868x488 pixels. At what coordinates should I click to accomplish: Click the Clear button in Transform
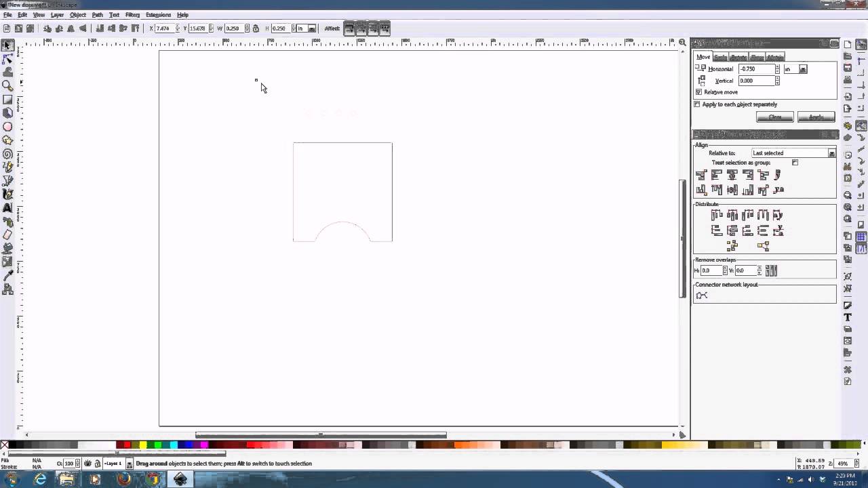coord(774,117)
